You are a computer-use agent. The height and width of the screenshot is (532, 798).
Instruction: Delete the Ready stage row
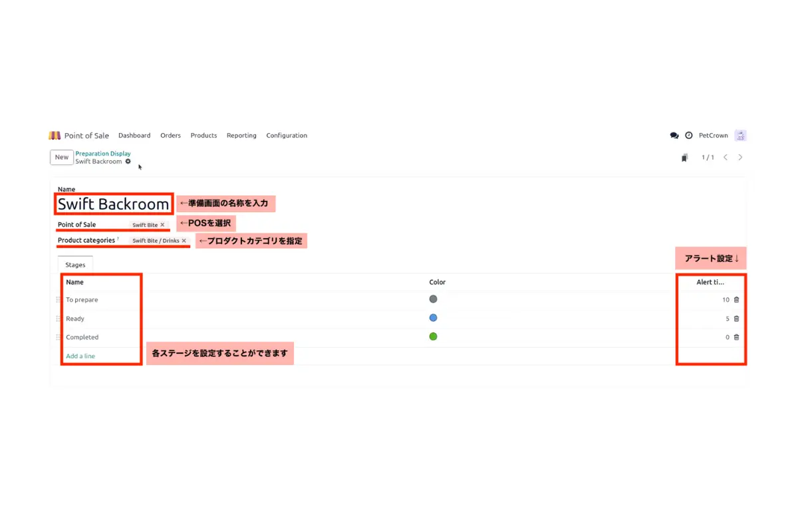click(736, 319)
